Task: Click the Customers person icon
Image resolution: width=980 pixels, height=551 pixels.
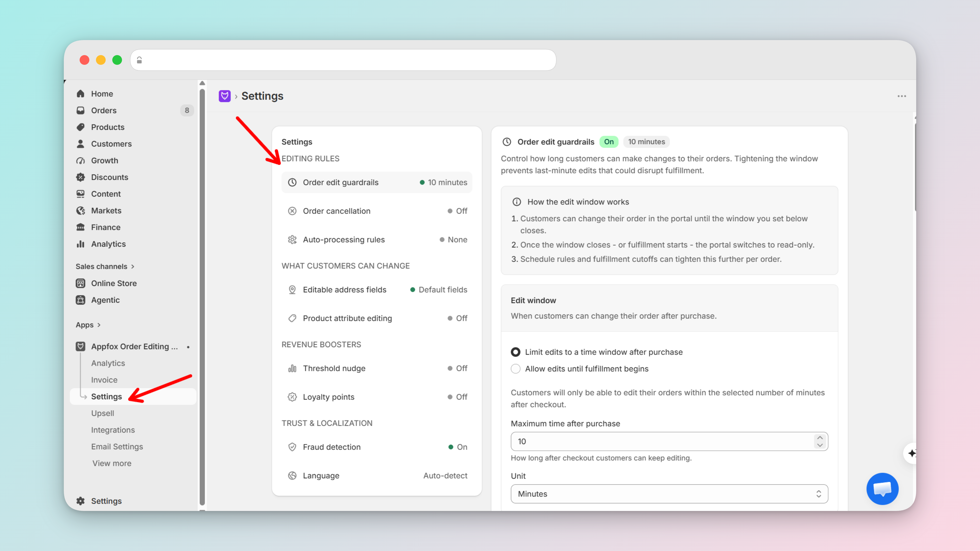Action: (x=80, y=144)
